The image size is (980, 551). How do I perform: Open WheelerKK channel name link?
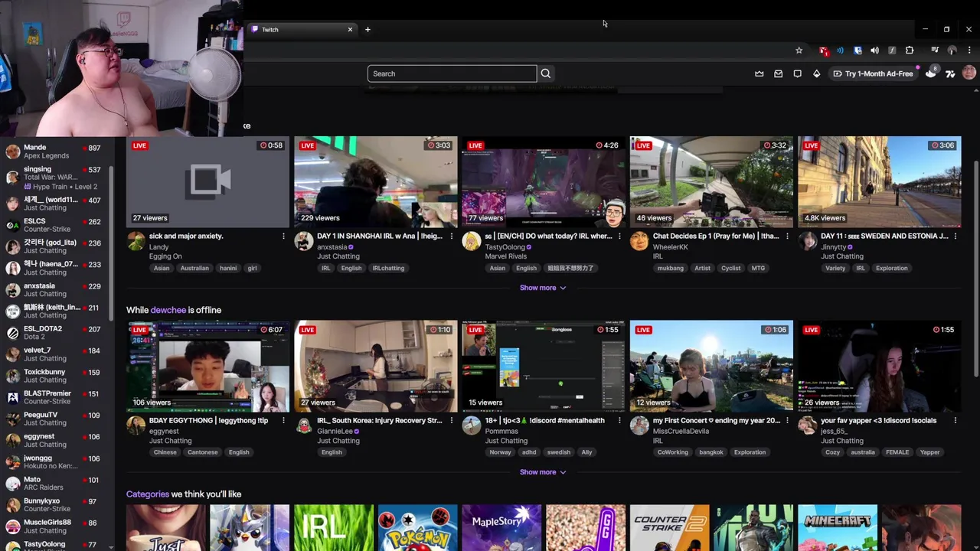point(671,247)
